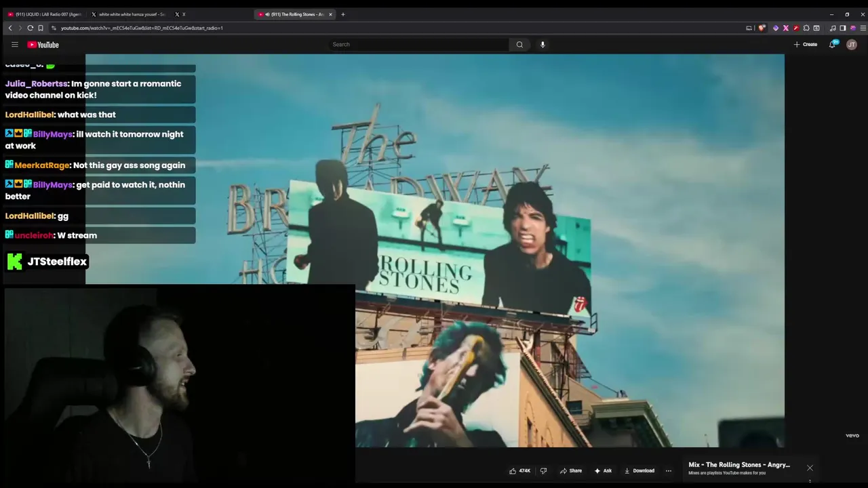Open the purple profile icon in toolbar
Image resolution: width=868 pixels, height=488 pixels.
pos(853,28)
